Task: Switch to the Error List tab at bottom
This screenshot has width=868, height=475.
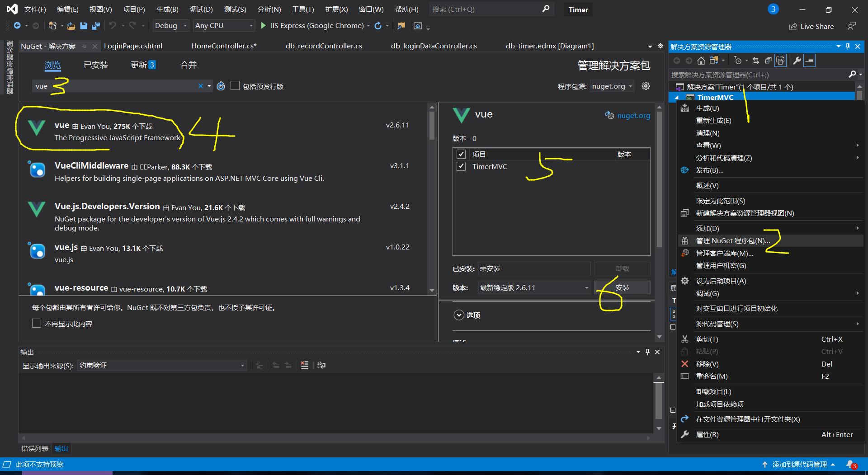Action: click(x=35, y=448)
